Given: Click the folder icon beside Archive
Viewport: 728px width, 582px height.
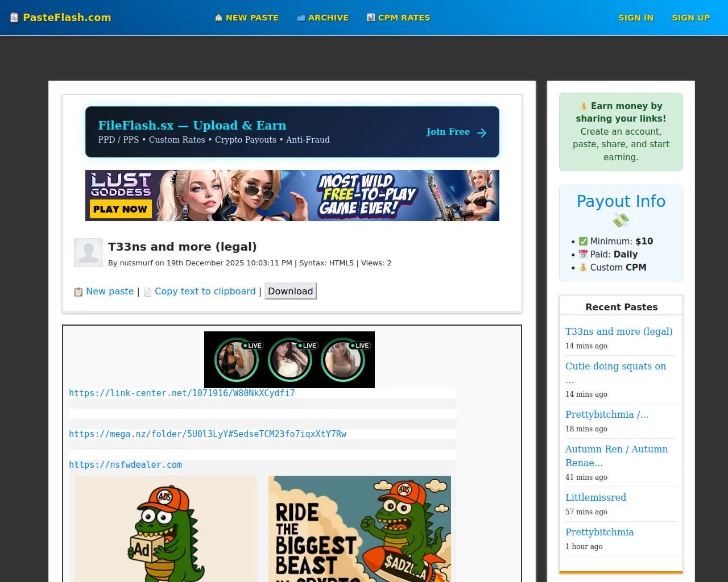Looking at the screenshot, I should point(301,18).
